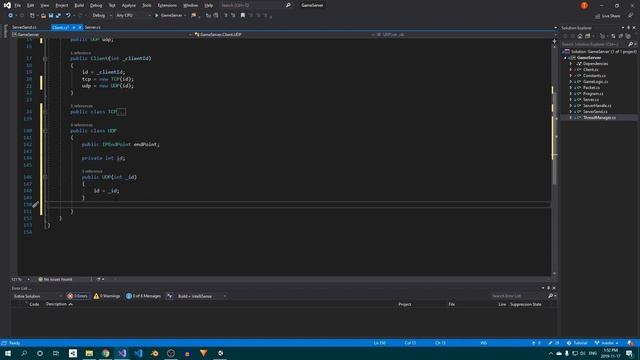This screenshot has height=360, width=640.
Task: Expand the Dependencies node
Action: coord(571,64)
